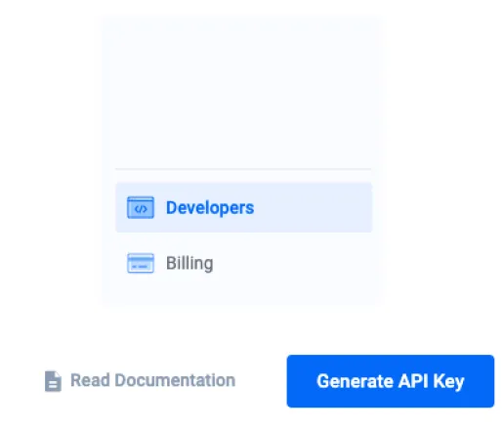The image size is (504, 430).
Task: Open the Developers menu item
Action: 243,207
